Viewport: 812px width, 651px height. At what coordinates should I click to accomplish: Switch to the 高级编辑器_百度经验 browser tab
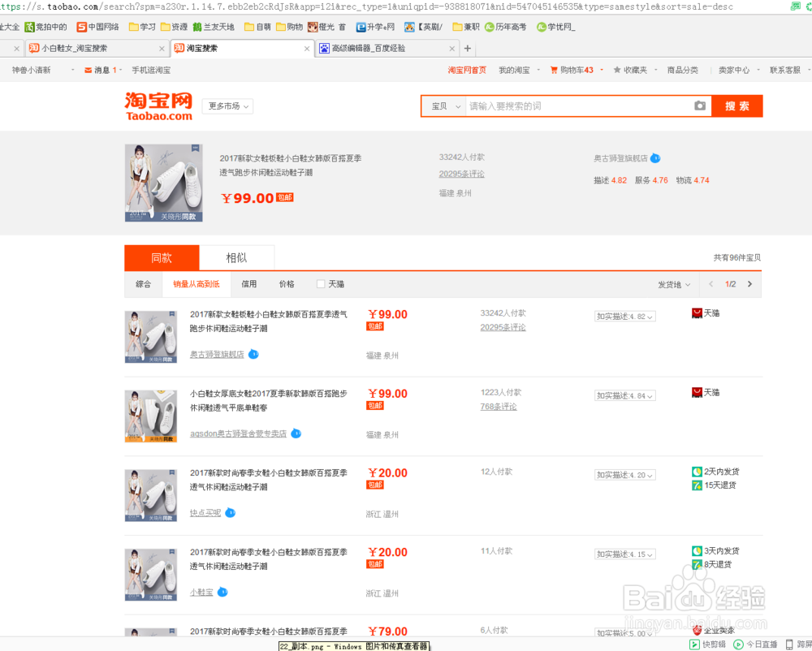[386, 48]
